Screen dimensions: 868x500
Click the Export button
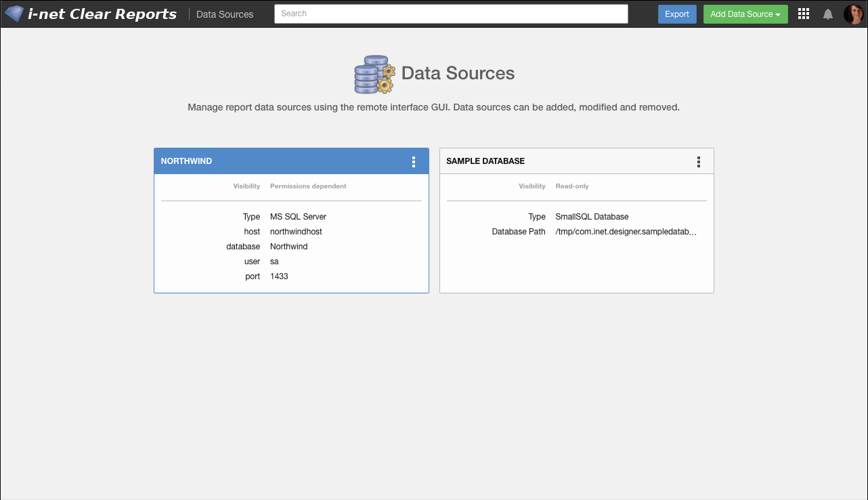677,14
